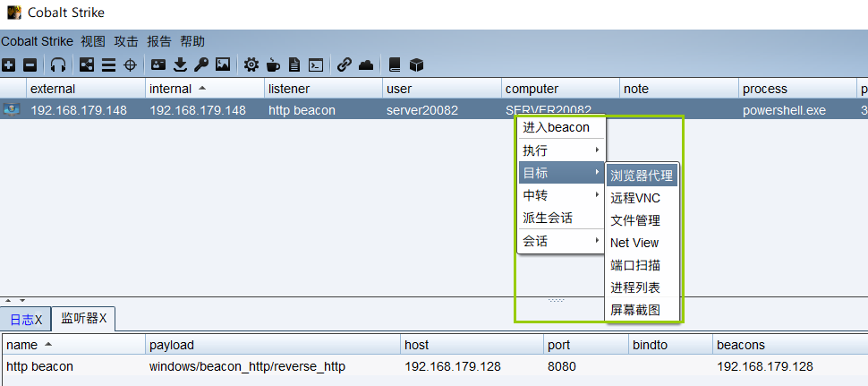This screenshot has width=868, height=386.
Task: Click the cube About icon
Action: pyautogui.click(x=416, y=65)
